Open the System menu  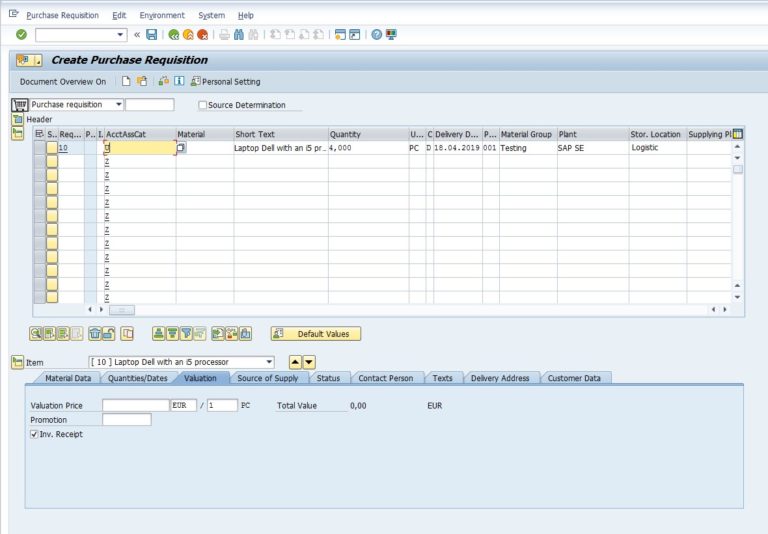[x=212, y=15]
